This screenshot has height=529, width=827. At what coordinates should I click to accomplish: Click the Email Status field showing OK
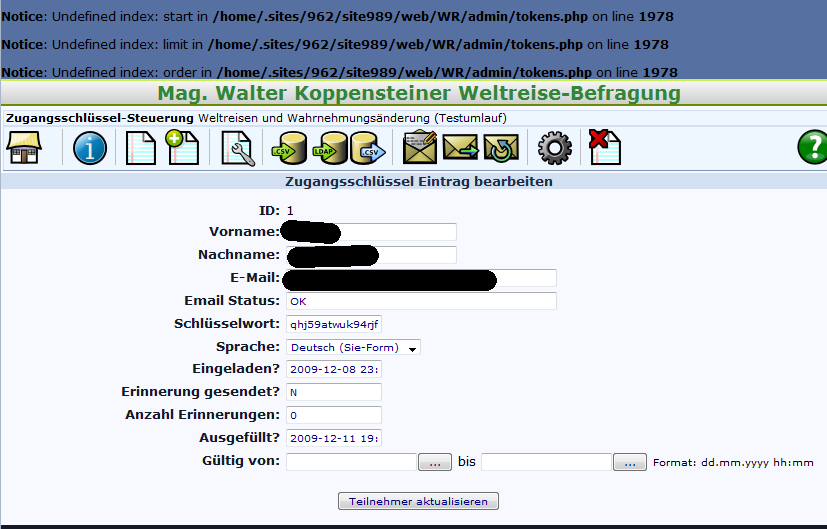coord(421,301)
